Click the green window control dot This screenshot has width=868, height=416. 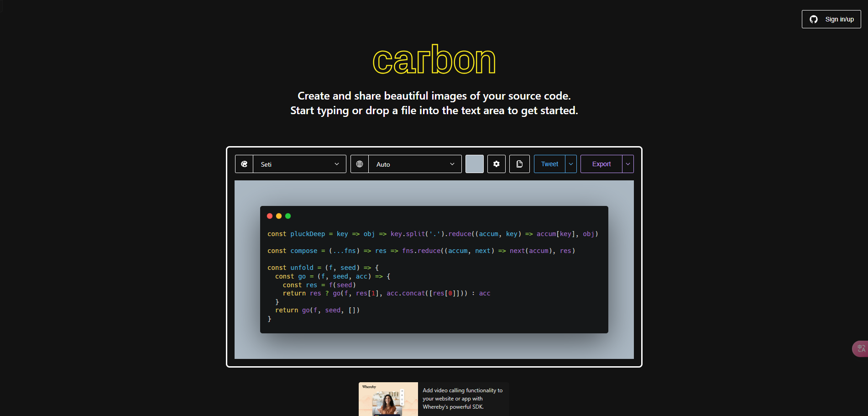click(x=288, y=216)
